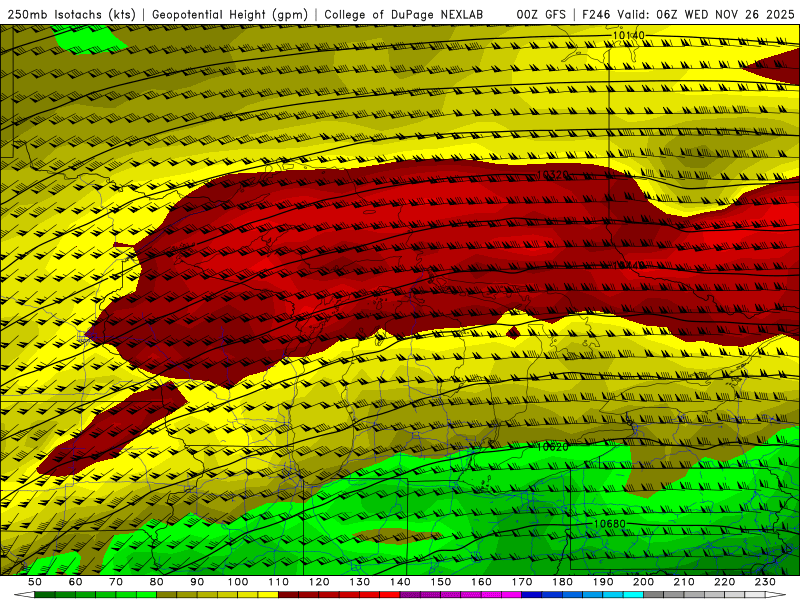This screenshot has width=800, height=600.
Task: Click the bright yellow swatch just below 110 knots
Action: (x=268, y=595)
